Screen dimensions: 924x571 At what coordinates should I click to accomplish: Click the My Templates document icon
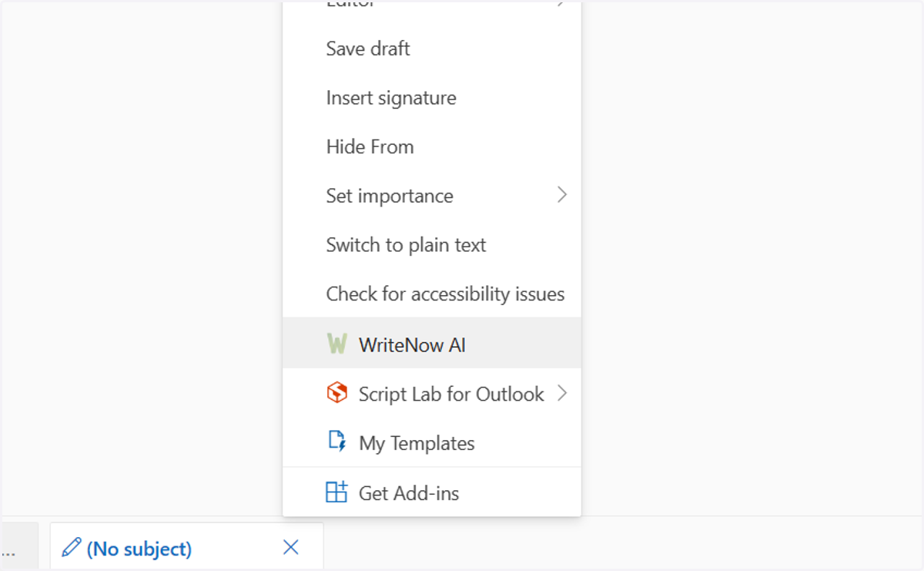[x=336, y=442]
